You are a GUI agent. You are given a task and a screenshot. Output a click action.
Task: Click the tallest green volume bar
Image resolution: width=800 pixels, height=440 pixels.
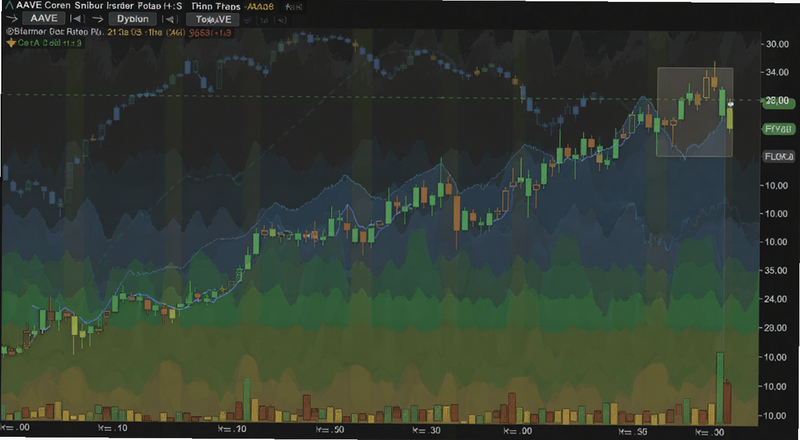click(x=720, y=388)
